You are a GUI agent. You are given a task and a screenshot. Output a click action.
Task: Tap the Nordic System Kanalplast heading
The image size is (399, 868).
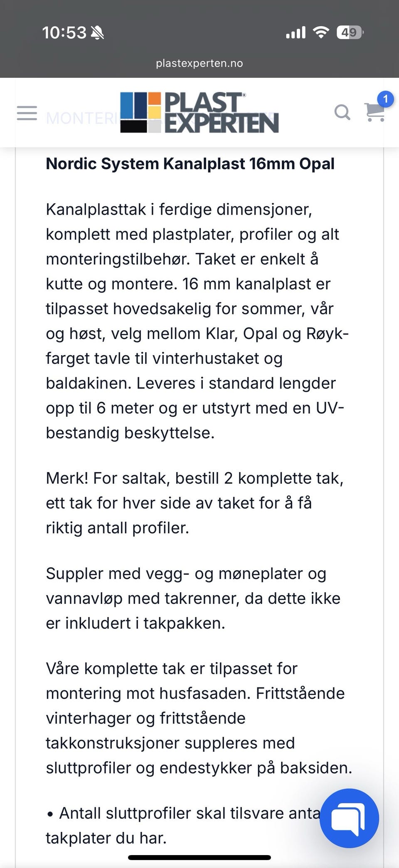click(190, 163)
